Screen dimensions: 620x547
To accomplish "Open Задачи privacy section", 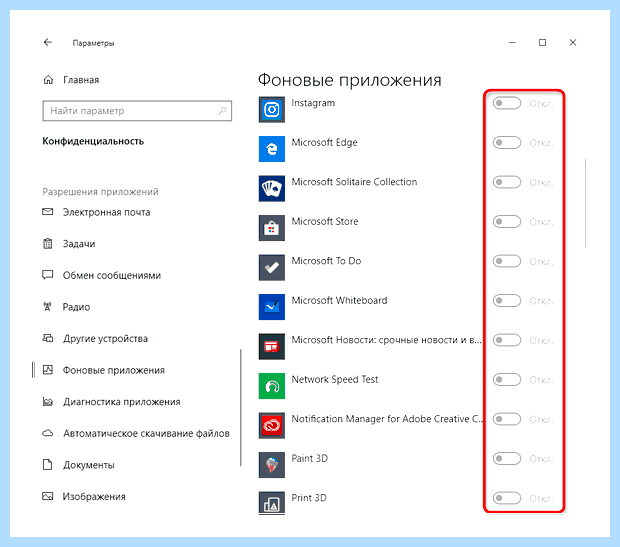I will tap(79, 244).
